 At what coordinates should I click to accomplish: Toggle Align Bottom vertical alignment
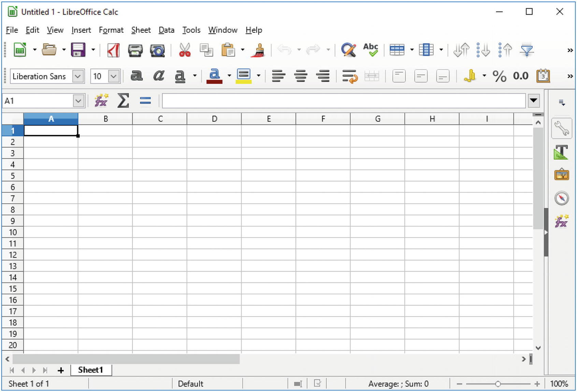(x=443, y=76)
